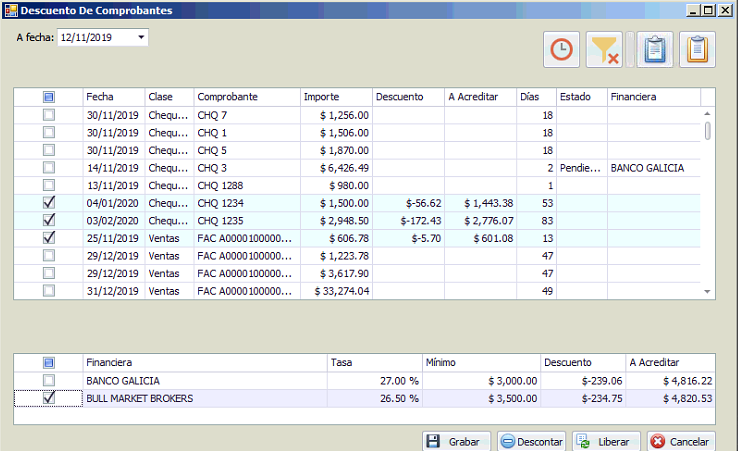Select the BANCO GALICIA cell in CHQ 3 row
Screen dimensions: 738x451
654,168
